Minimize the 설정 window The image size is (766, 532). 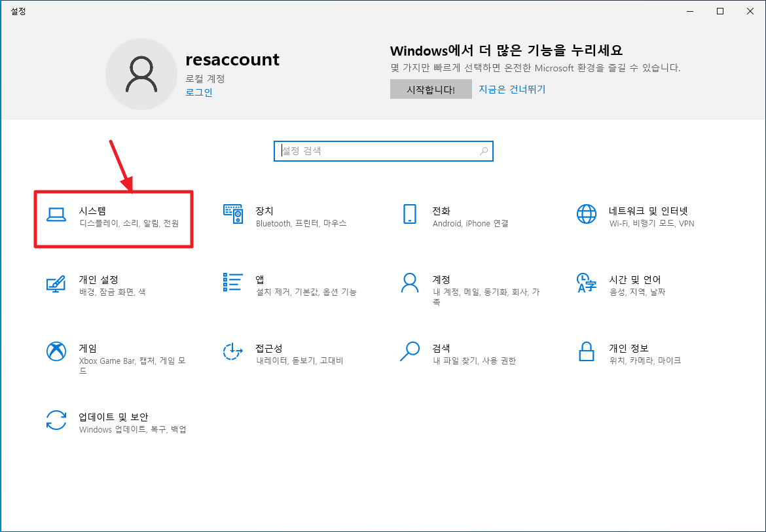point(690,11)
